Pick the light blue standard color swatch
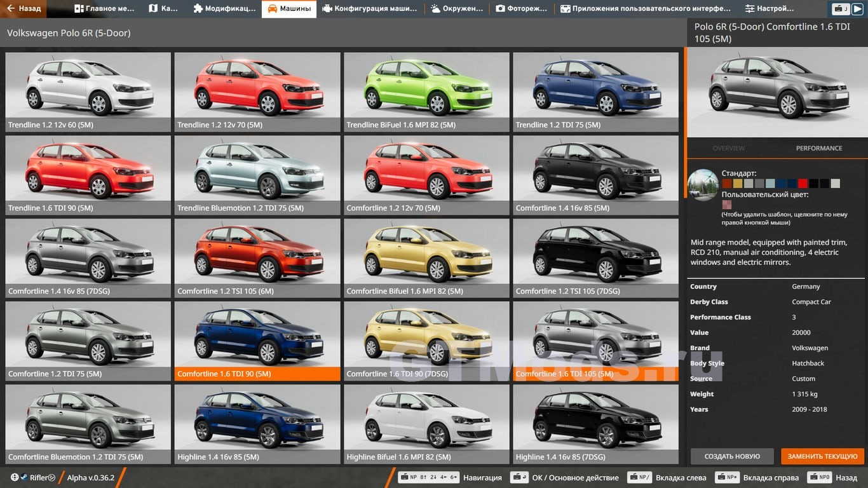868x488 pixels. 770,184
